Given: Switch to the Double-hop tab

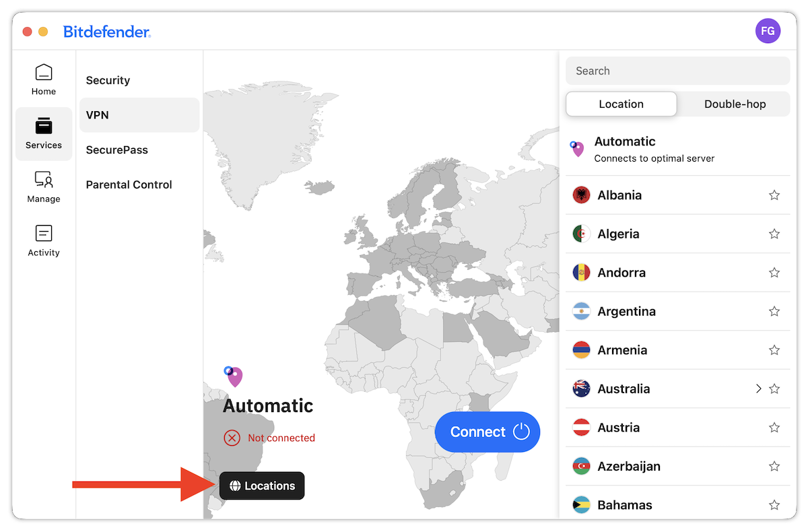Looking at the screenshot, I should point(735,104).
